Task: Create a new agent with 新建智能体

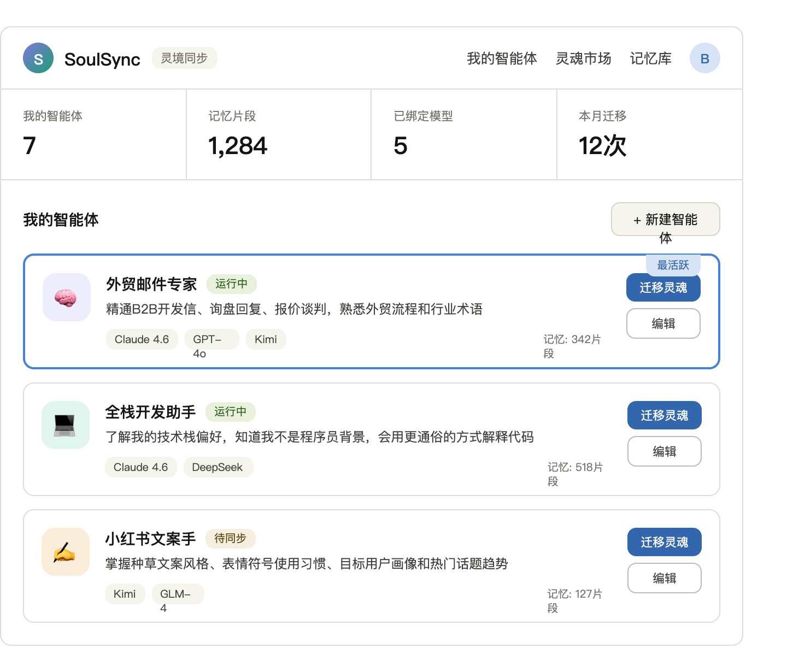Action: (x=665, y=220)
